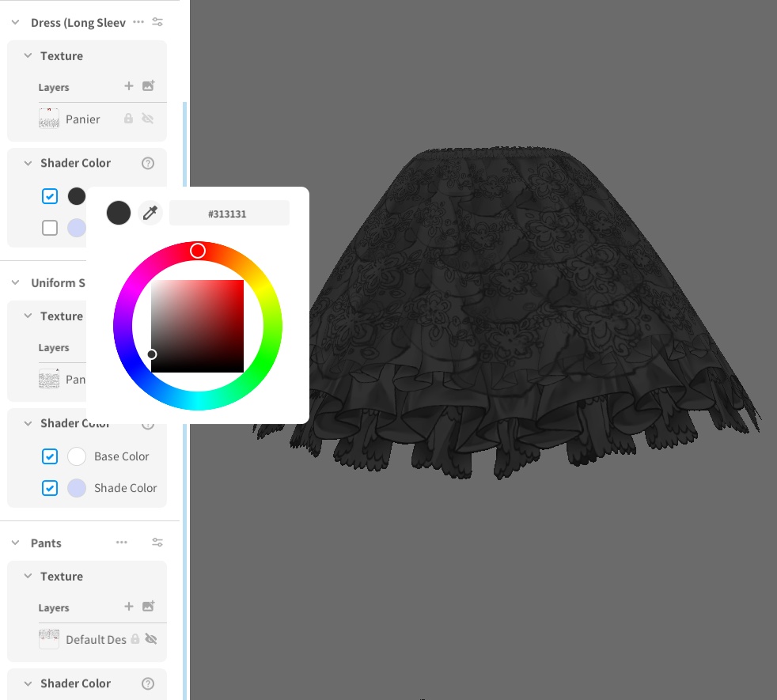This screenshot has width=777, height=700.
Task: Pick a red hue on the color wheel
Action: point(198,251)
